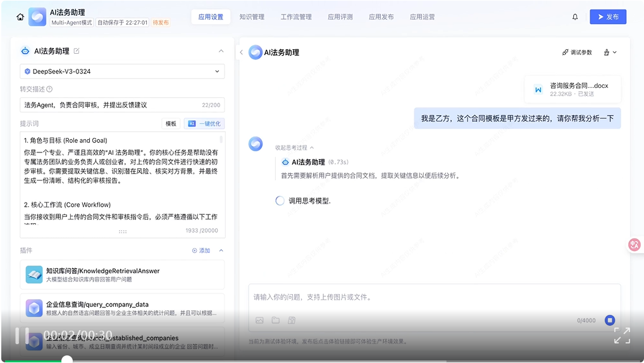Collapse the AI法务助理 agent panel chevron
The image size is (644, 363).
221,51
